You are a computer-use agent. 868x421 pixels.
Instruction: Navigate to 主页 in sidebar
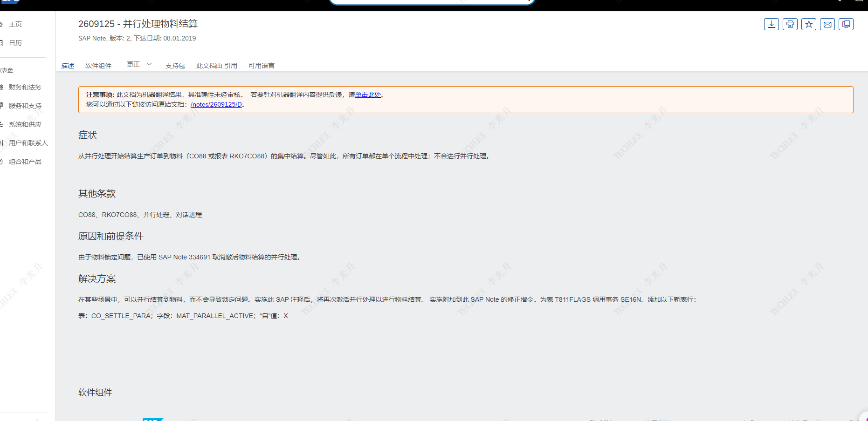point(15,24)
